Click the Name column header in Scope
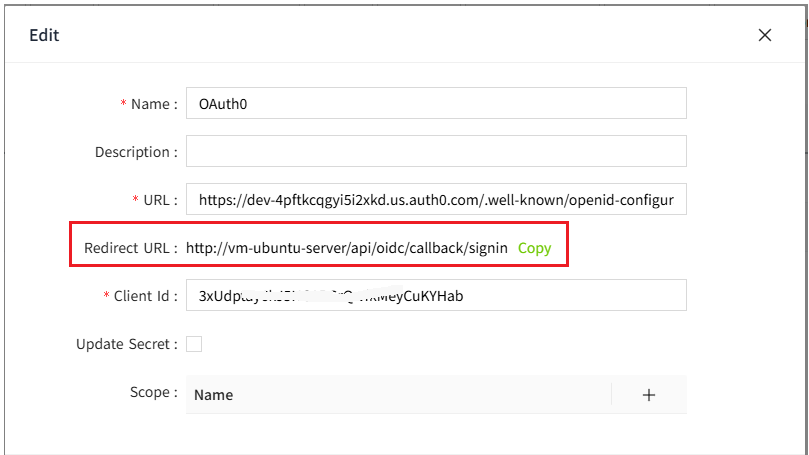 pos(213,395)
